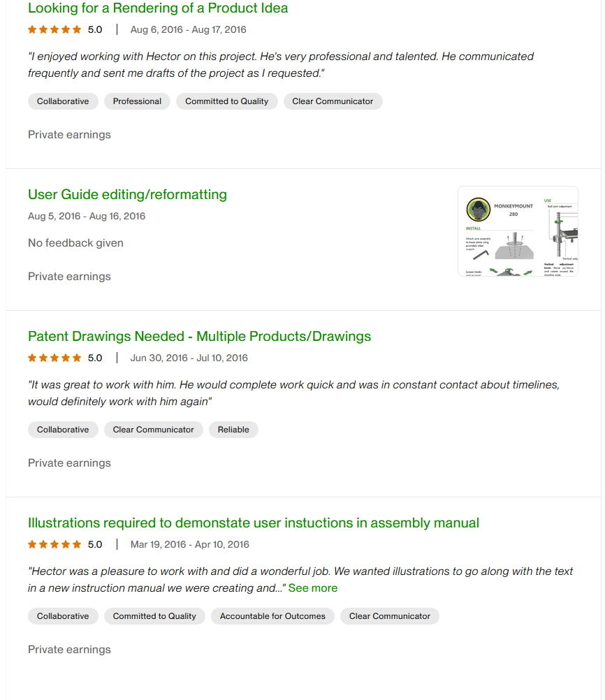Click 'Clear Communicator' tag in first review
This screenshot has height=700, width=605.
(x=333, y=101)
